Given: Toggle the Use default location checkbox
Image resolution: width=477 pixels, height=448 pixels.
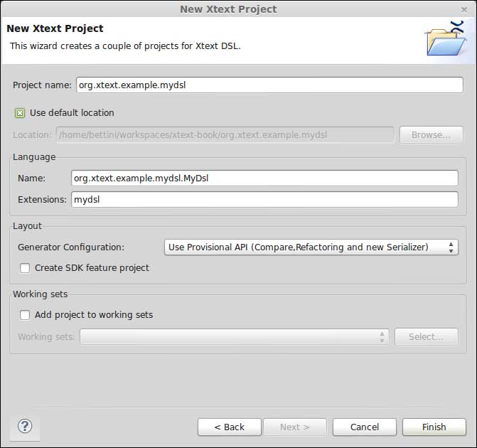Looking at the screenshot, I should (x=20, y=112).
